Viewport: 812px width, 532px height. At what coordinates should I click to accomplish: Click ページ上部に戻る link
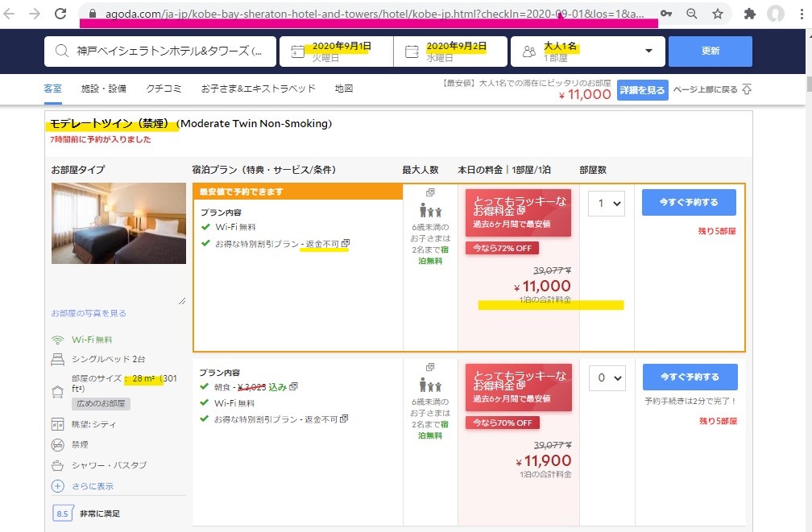pyautogui.click(x=706, y=89)
